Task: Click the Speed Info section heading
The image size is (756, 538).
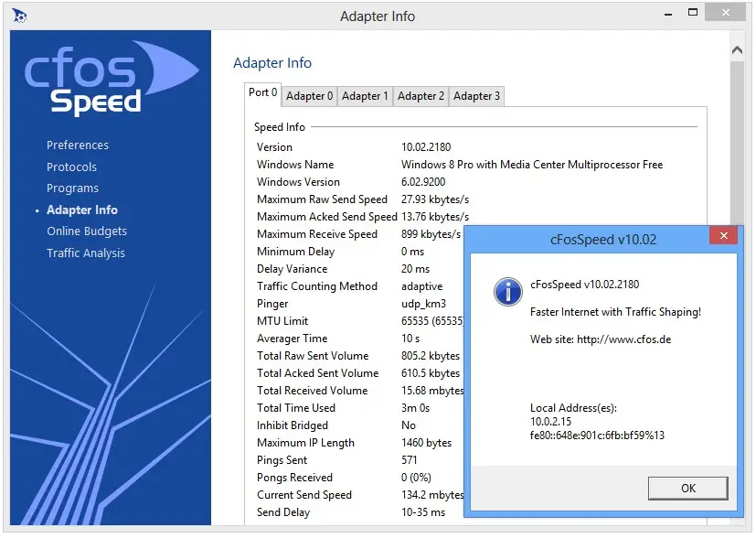Action: coord(279,127)
